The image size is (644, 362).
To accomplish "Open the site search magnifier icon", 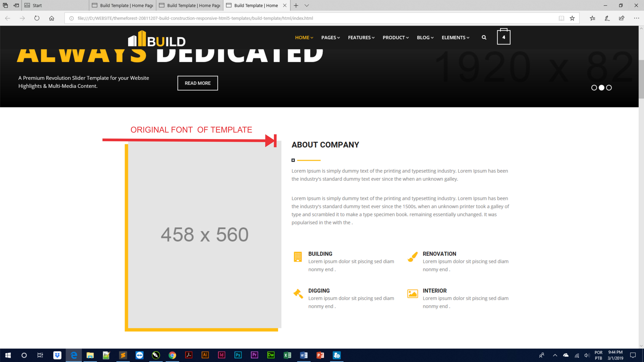I will [x=484, y=37].
